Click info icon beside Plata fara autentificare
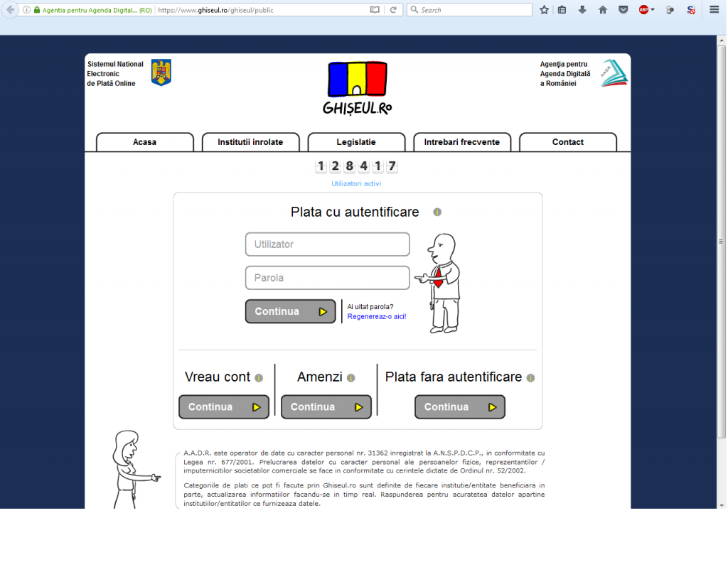The image size is (728, 582). (x=530, y=378)
